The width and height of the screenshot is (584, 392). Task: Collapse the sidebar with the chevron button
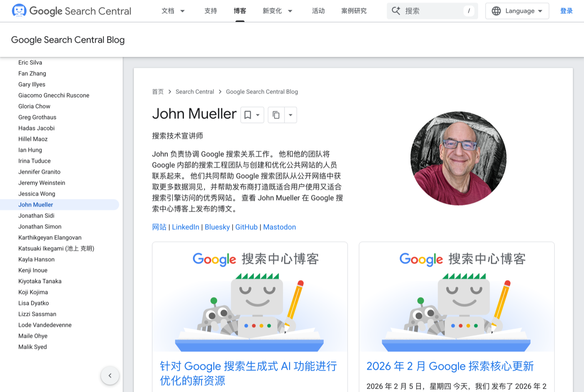pos(110,376)
